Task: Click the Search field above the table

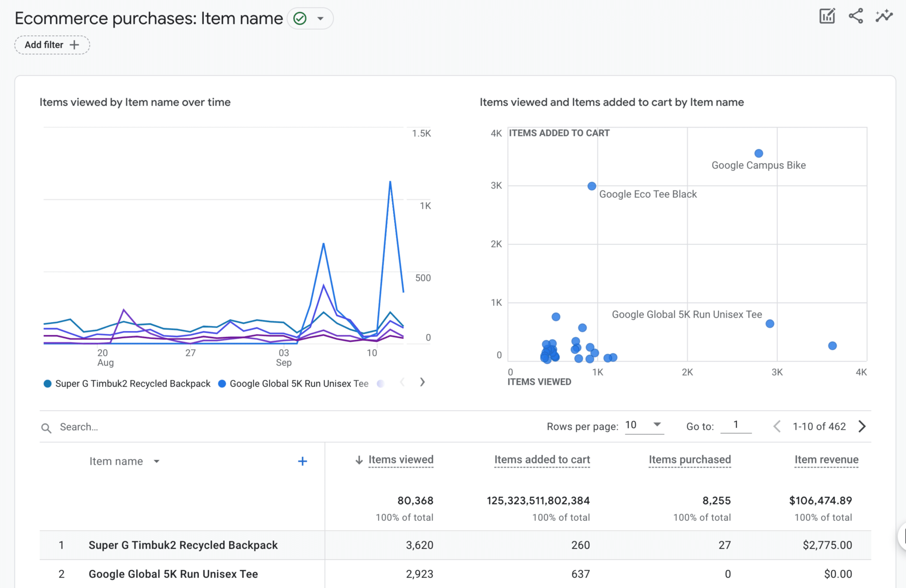Action: point(111,427)
